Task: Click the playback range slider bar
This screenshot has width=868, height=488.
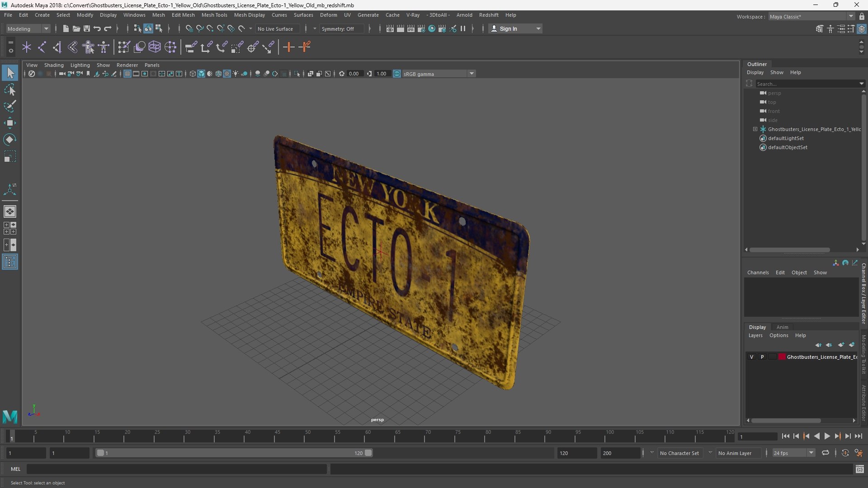Action: [233, 453]
